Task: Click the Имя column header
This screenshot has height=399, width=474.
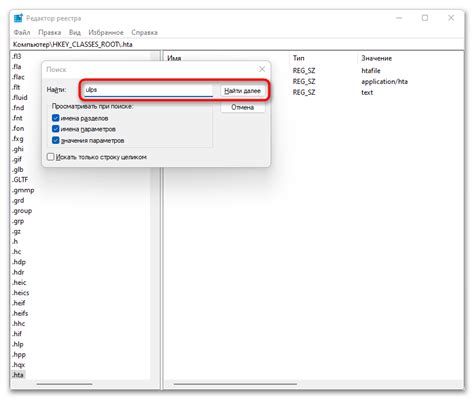Action: (174, 58)
